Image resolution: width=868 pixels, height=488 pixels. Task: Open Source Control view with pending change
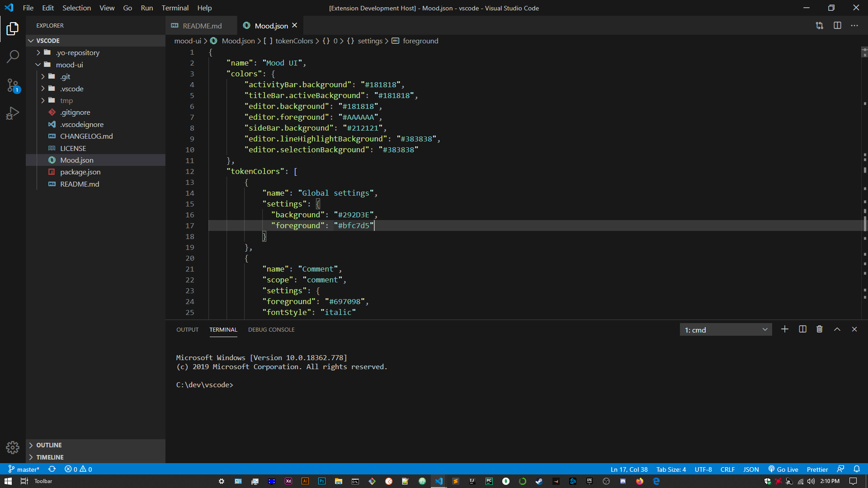(x=13, y=85)
